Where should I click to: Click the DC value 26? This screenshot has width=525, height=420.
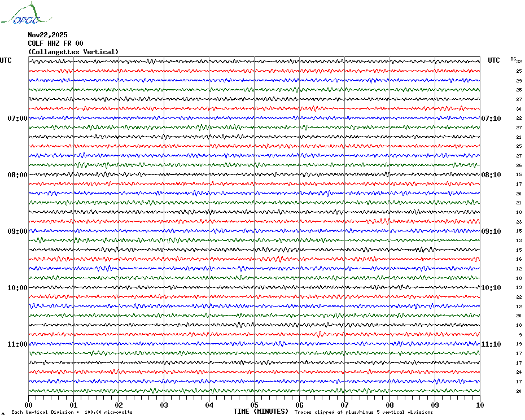[x=519, y=165]
